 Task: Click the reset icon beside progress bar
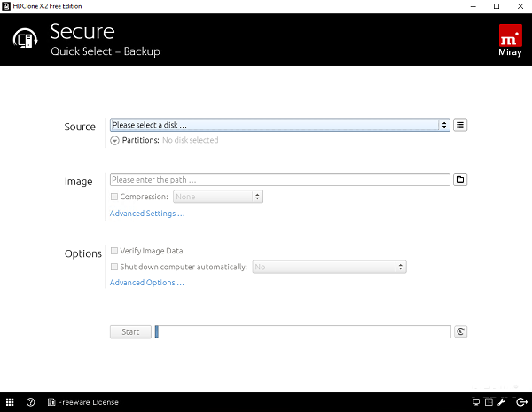[x=460, y=332]
